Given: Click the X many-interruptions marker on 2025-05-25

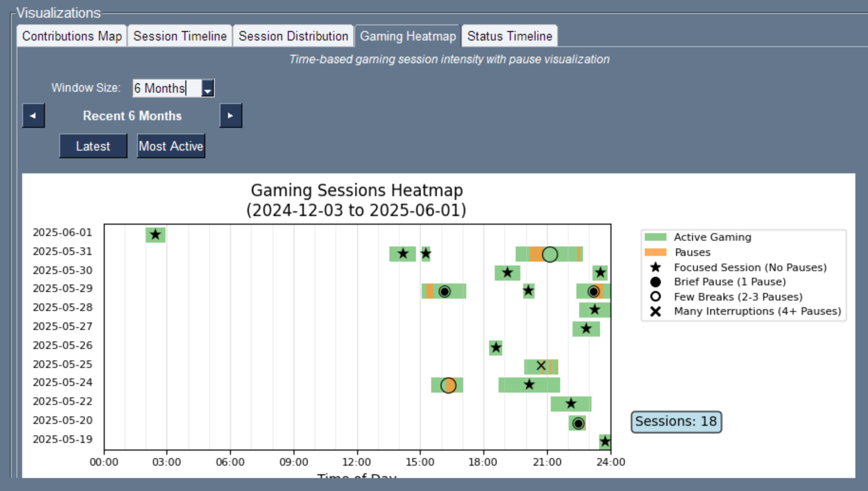Looking at the screenshot, I should tap(541, 366).
